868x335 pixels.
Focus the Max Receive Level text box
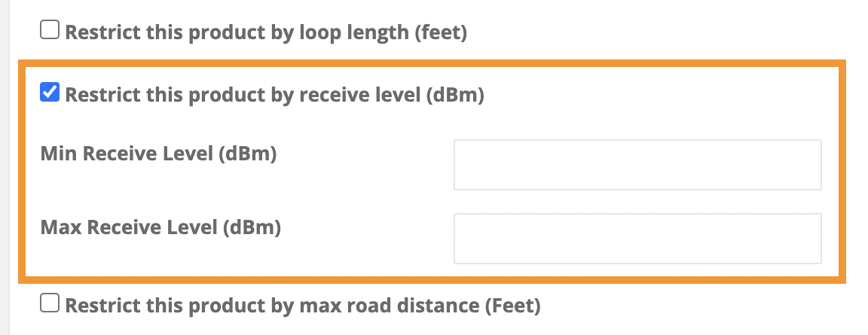click(637, 239)
